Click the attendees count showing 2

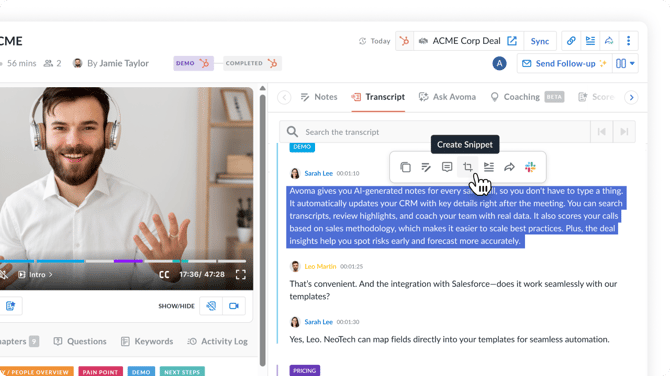pos(53,63)
